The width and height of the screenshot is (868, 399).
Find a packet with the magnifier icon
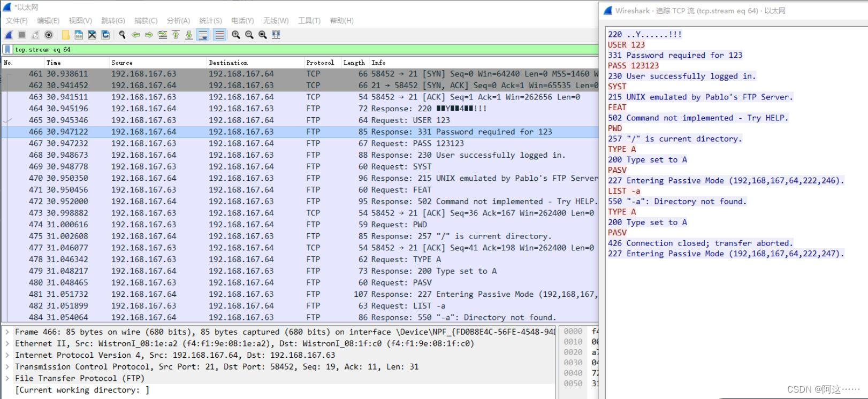tap(122, 35)
